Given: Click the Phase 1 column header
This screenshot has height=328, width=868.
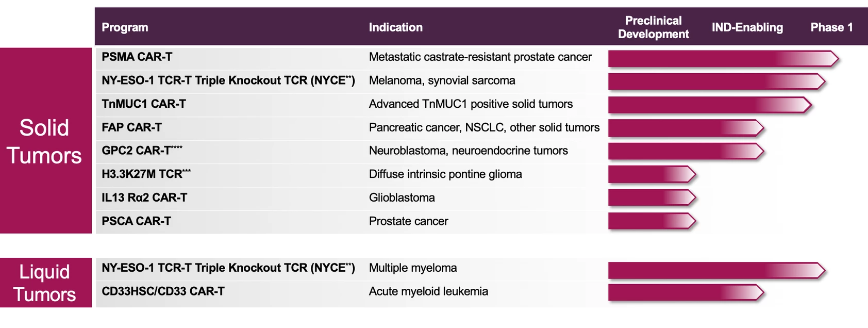Looking at the screenshot, I should point(831,27).
